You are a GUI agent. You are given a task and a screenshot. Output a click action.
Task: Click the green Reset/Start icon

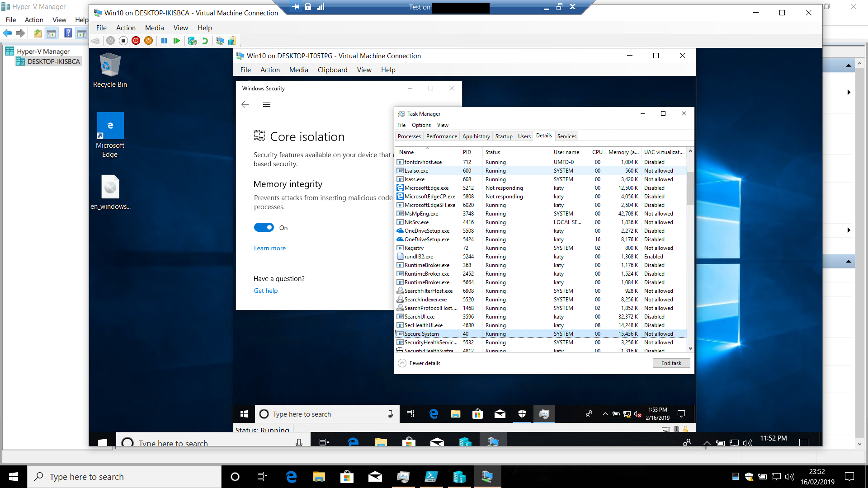tap(177, 41)
